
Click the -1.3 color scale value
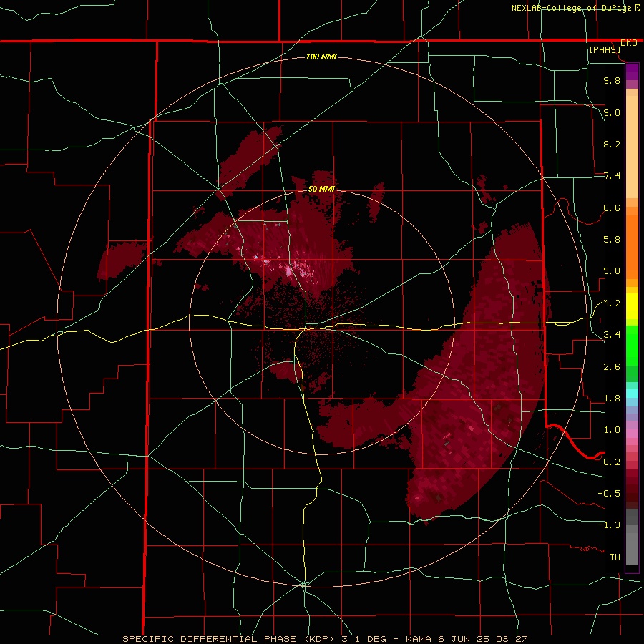[609, 525]
